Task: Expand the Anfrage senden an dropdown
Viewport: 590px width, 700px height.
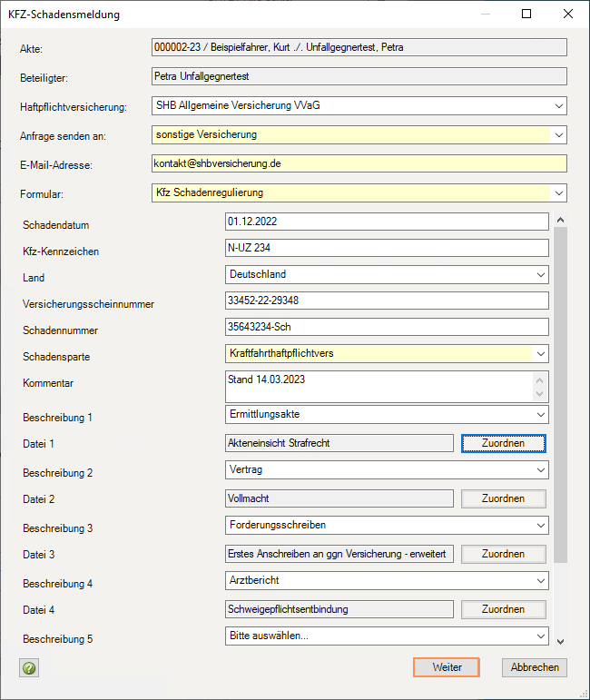Action: click(559, 134)
